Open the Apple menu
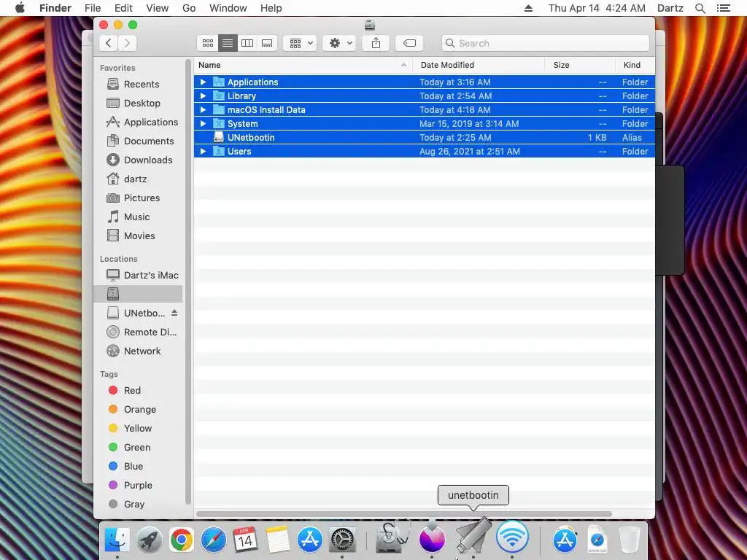Viewport: 747px width, 560px height. (x=20, y=8)
